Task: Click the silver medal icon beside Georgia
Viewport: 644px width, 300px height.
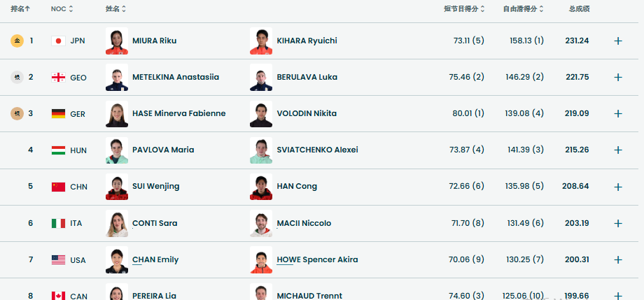Action: 17,77
